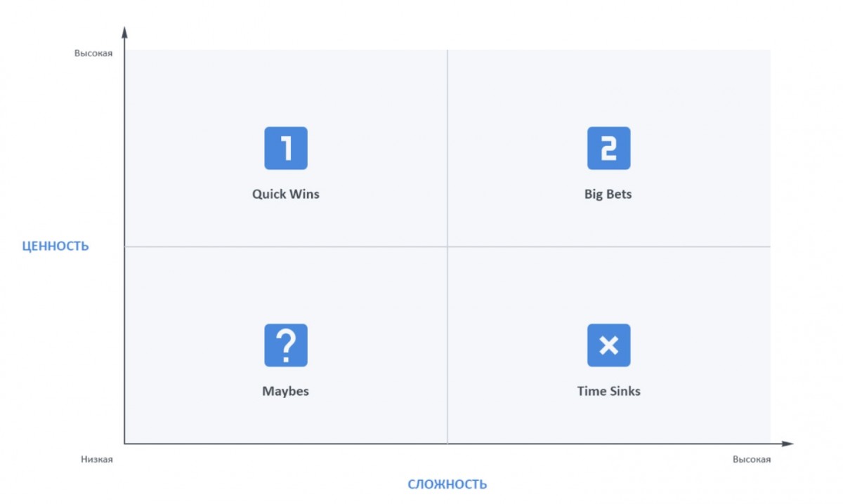The width and height of the screenshot is (843, 504).
Task: Click Высокая label at horizontal axis end
Action: 752,459
